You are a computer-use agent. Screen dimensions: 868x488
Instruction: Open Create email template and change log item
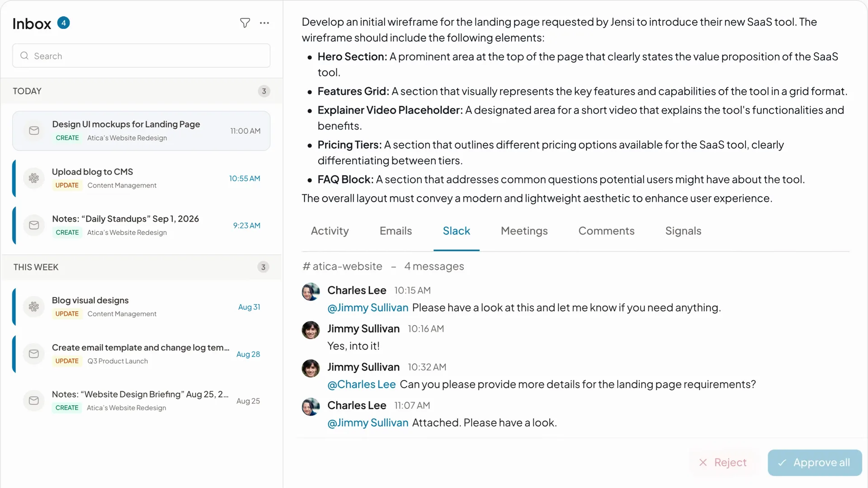click(x=141, y=354)
